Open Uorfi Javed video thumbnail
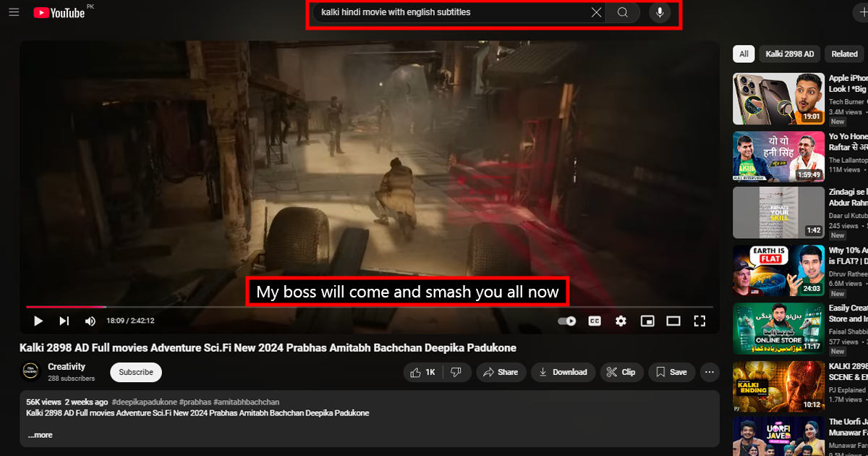 779,436
